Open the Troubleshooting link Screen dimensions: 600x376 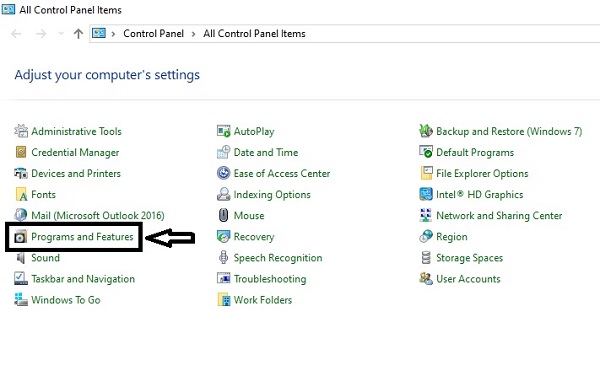pyautogui.click(x=270, y=279)
